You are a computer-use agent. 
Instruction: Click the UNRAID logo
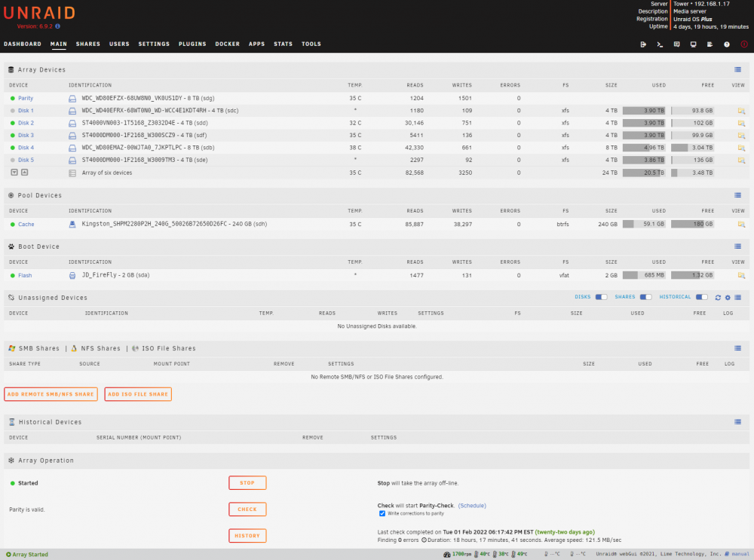pos(39,13)
